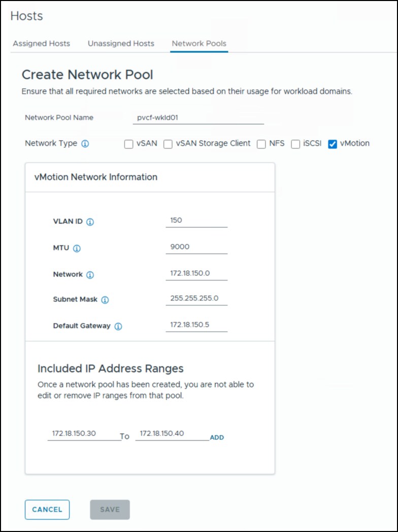
Task: Click the info icon beside MTU
Action: [x=77, y=249]
